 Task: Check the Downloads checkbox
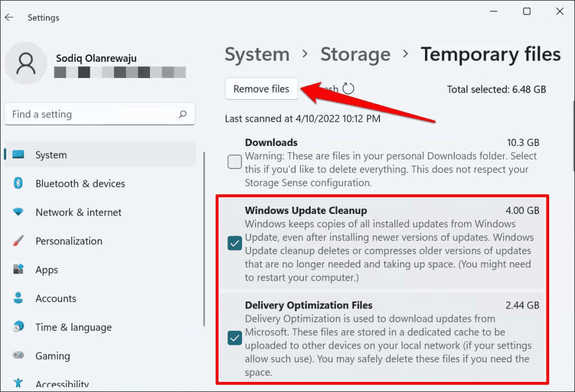pyautogui.click(x=235, y=162)
